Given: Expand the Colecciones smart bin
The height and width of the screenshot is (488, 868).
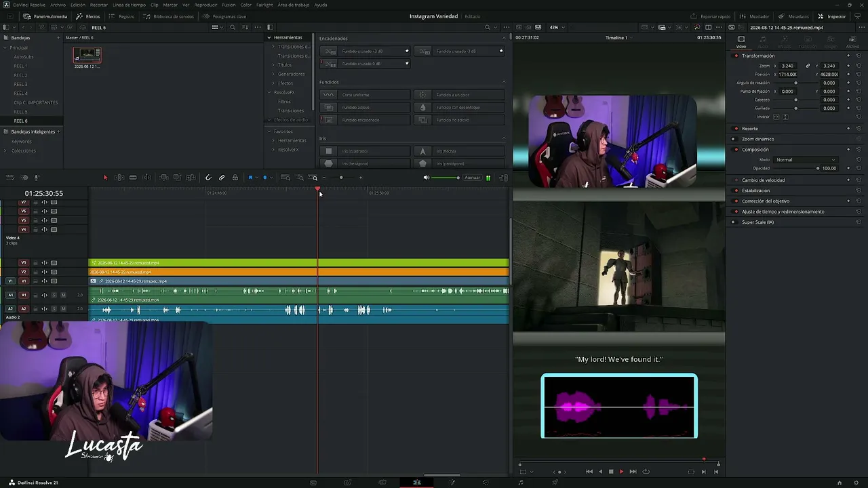Looking at the screenshot, I should click(6, 150).
